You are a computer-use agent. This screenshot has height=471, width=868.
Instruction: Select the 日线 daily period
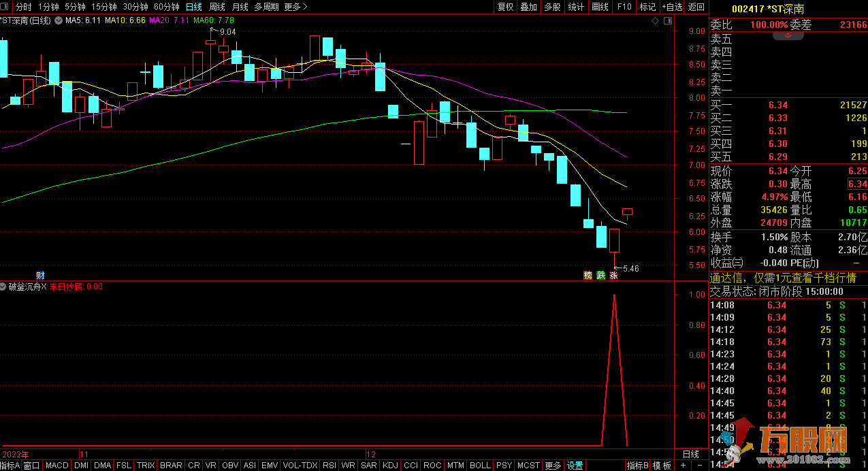click(x=194, y=7)
